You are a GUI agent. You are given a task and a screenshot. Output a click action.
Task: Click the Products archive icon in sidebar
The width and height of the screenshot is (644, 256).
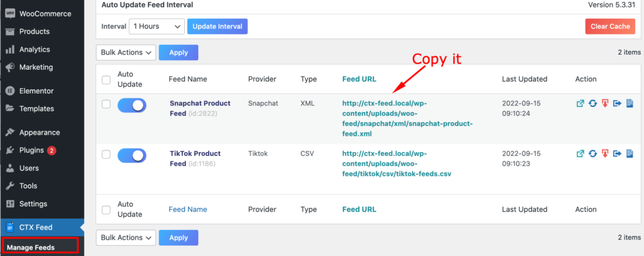tap(10, 31)
